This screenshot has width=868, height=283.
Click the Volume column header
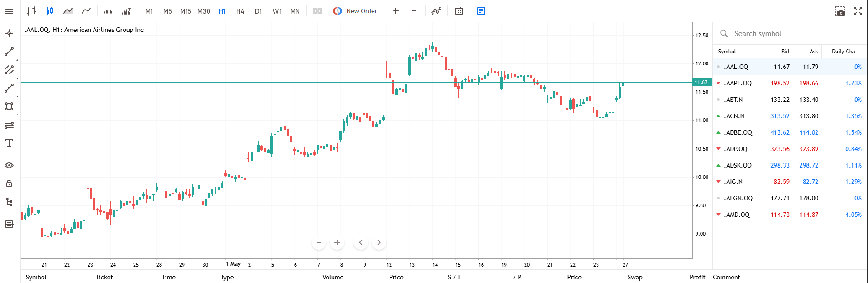pos(333,277)
